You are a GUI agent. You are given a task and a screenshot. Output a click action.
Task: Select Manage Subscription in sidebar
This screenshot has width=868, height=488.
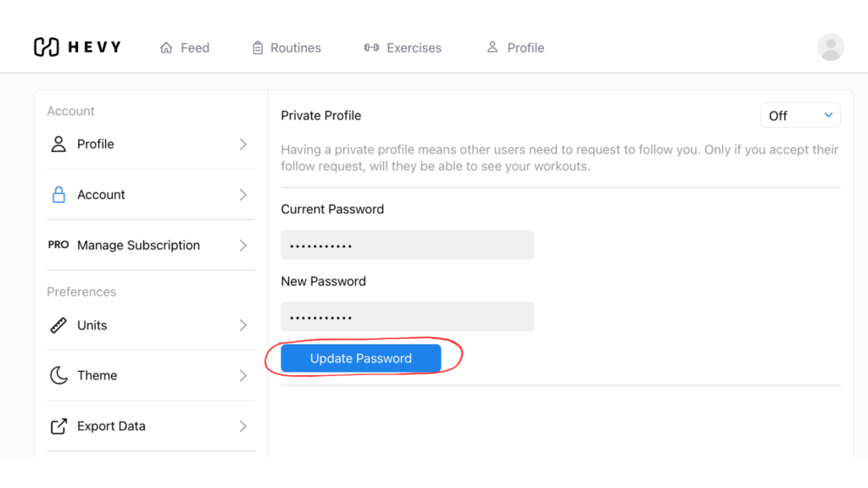pos(151,245)
